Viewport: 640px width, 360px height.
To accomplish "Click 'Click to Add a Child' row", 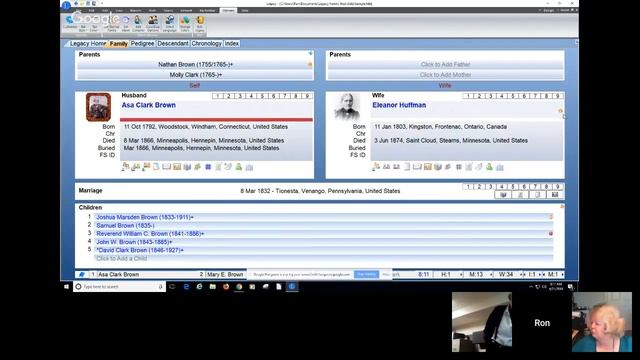I will [324, 258].
